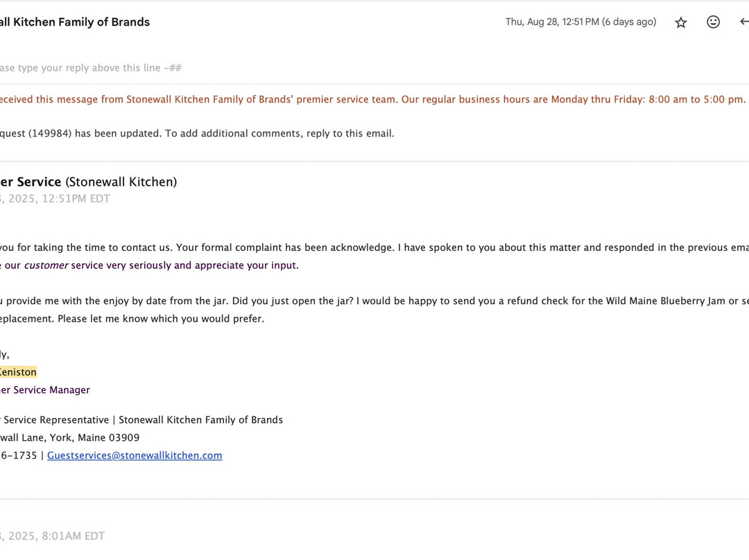Star this email message
749x560 pixels.
pos(681,22)
